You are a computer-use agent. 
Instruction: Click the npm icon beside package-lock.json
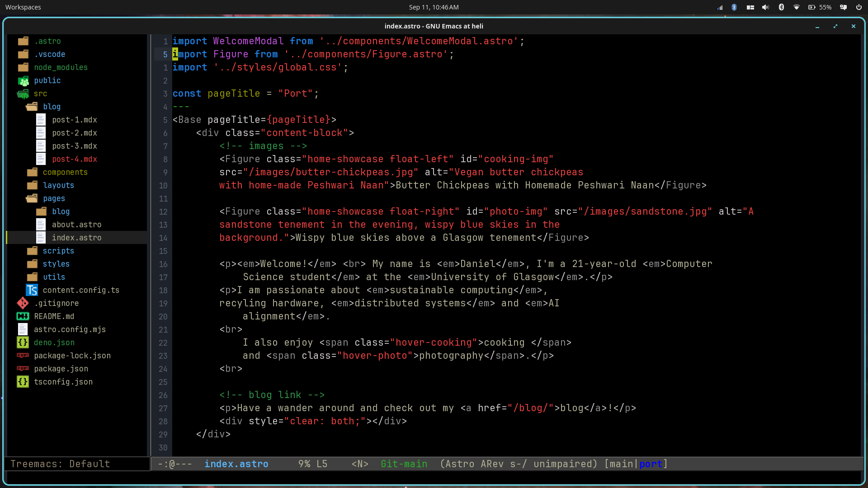point(23,356)
